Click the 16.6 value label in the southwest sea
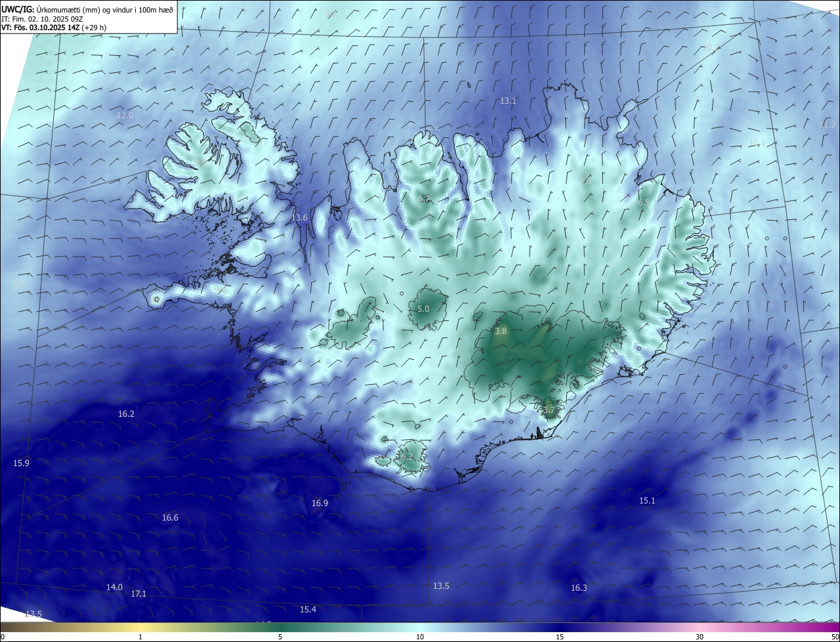Screen dimensions: 840x642 pos(170,518)
